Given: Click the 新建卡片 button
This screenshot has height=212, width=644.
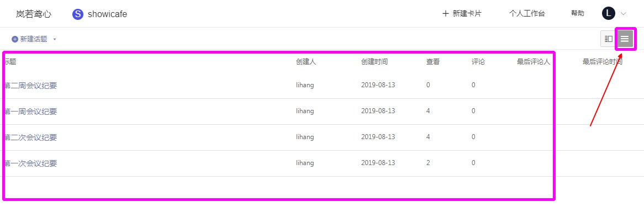Looking at the screenshot, I should coord(462,14).
